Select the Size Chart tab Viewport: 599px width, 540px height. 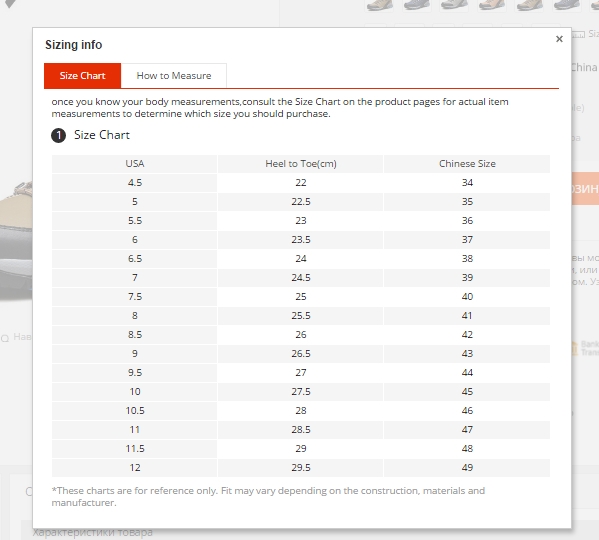83,76
